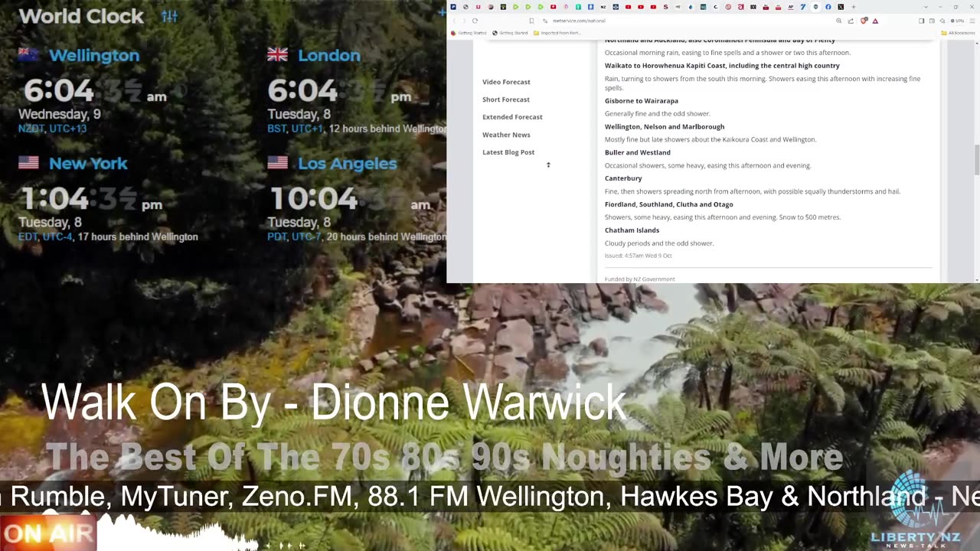The height and width of the screenshot is (551, 980).
Task: Open the zoom magnifier icon in address bar
Action: click(838, 21)
